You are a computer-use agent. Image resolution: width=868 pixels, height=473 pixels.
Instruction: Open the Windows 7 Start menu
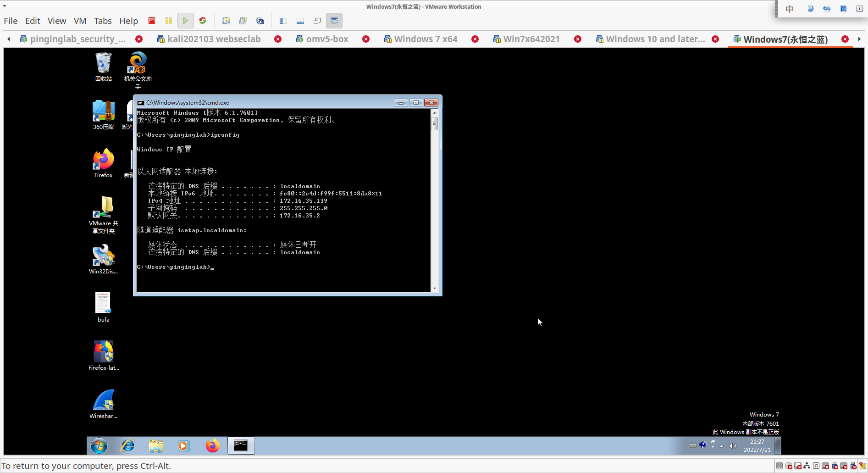(x=99, y=445)
